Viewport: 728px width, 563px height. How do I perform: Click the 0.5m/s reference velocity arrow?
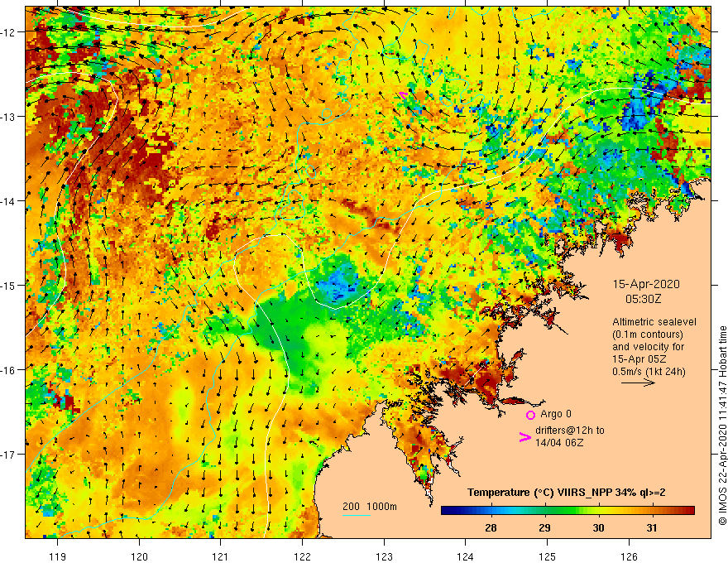[x=638, y=383]
